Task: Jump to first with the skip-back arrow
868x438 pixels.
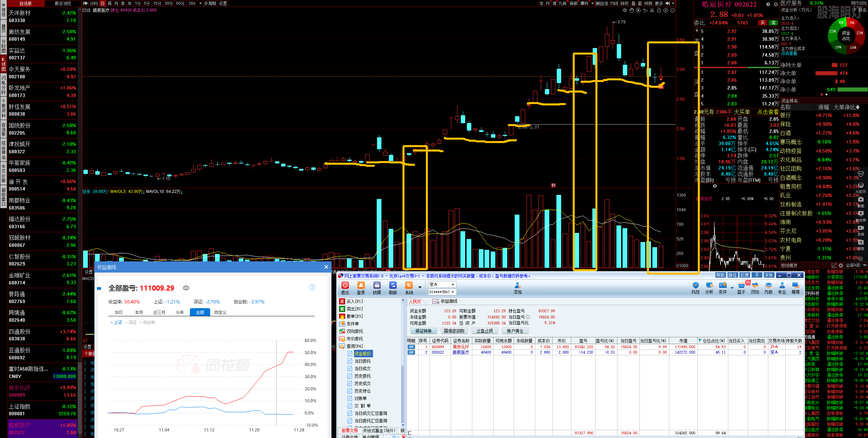Action: 85,3
